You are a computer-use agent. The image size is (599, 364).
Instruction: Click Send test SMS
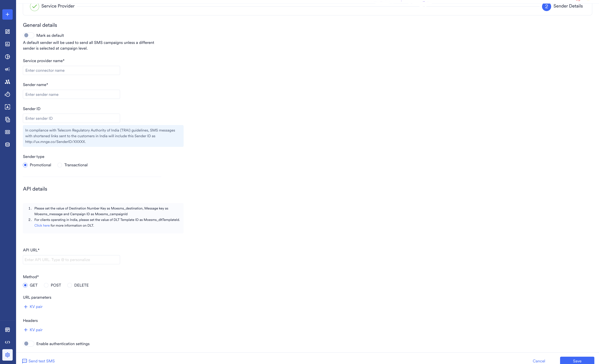[x=38, y=361]
